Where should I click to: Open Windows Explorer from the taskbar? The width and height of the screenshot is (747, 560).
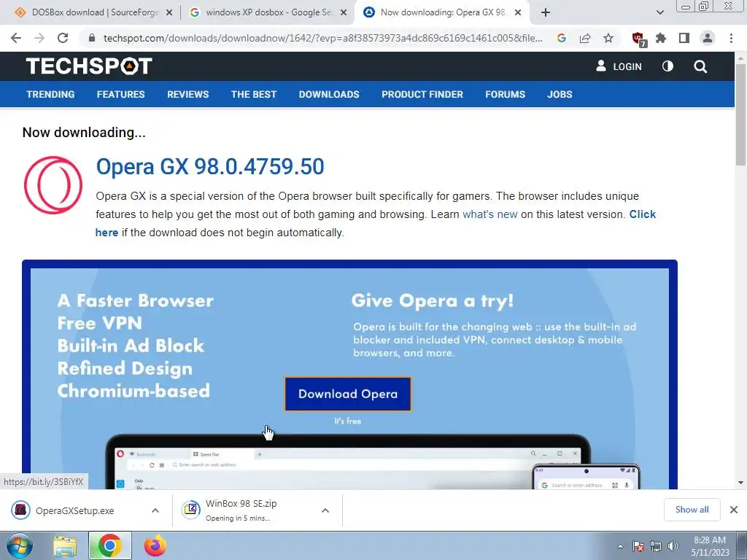(65, 546)
